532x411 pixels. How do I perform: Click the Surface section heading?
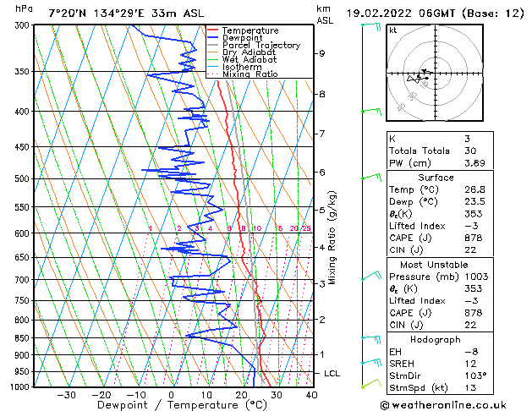point(436,178)
